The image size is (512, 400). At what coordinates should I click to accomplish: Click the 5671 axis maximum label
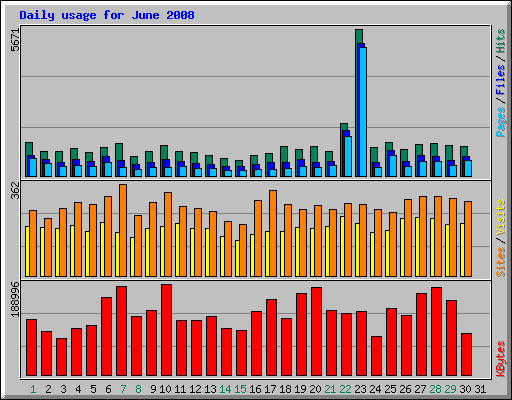click(16, 40)
